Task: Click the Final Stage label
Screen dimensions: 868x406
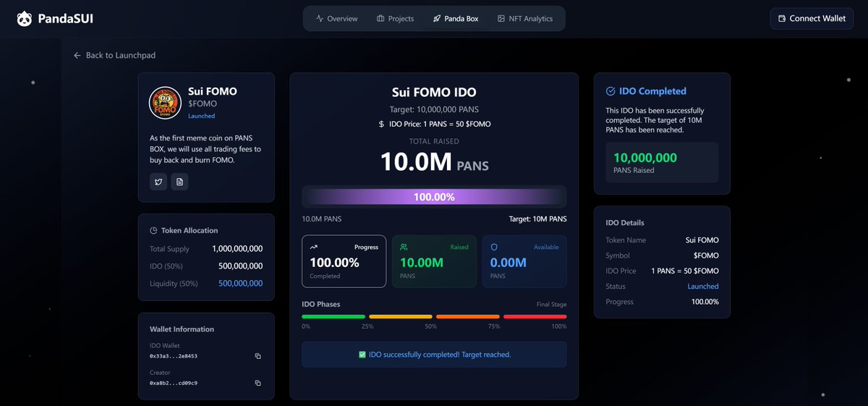Action: click(552, 305)
